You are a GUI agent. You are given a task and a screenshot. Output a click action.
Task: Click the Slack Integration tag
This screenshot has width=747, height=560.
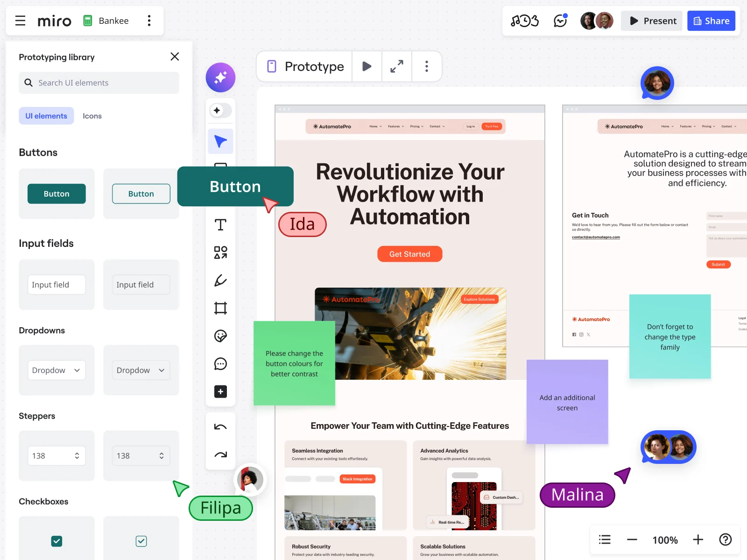[x=358, y=479]
